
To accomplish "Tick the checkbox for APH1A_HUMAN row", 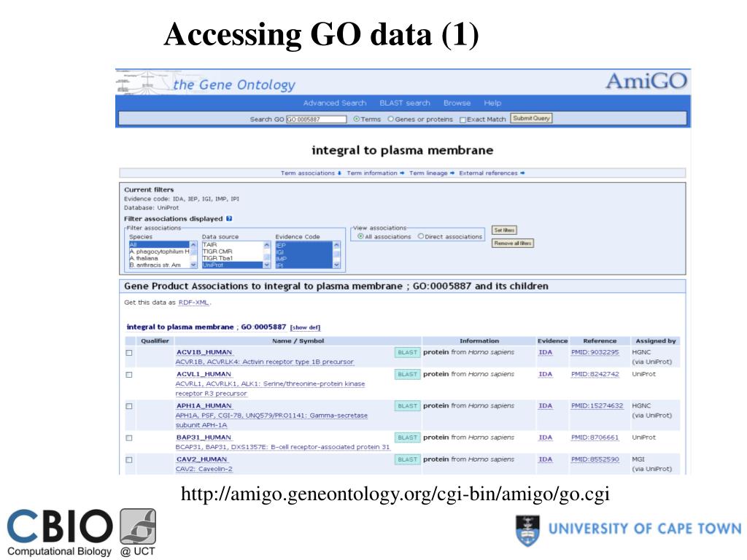I will [129, 406].
